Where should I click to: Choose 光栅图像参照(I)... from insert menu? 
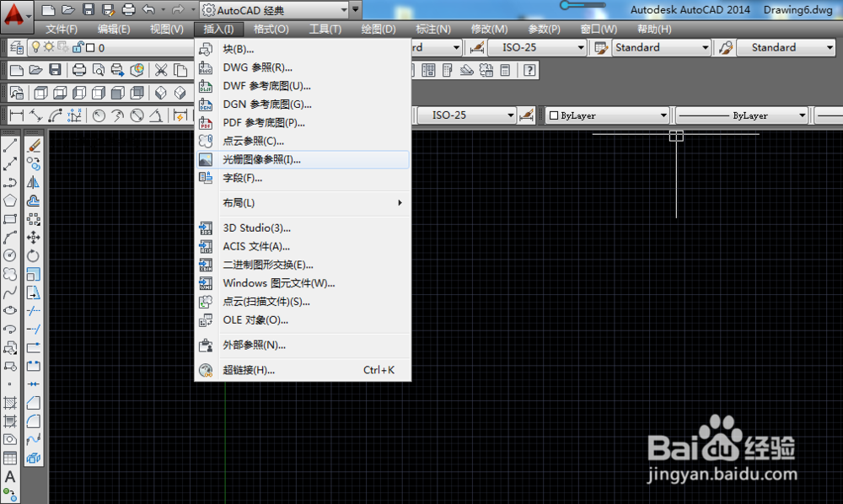coord(303,159)
